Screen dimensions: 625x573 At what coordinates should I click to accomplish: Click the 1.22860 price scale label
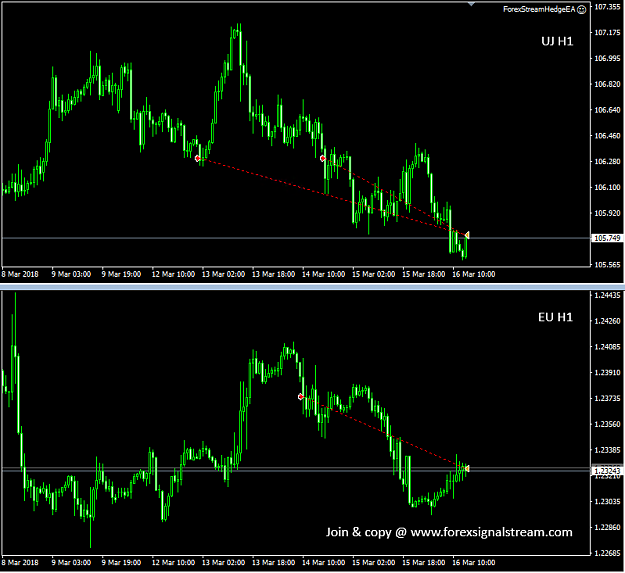[607, 527]
